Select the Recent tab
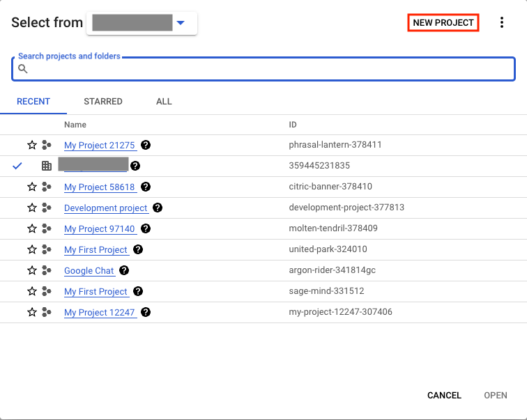 (x=33, y=102)
